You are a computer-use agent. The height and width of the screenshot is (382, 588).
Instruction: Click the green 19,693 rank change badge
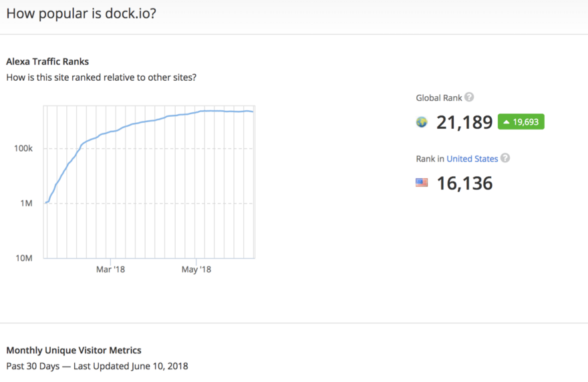pos(521,122)
